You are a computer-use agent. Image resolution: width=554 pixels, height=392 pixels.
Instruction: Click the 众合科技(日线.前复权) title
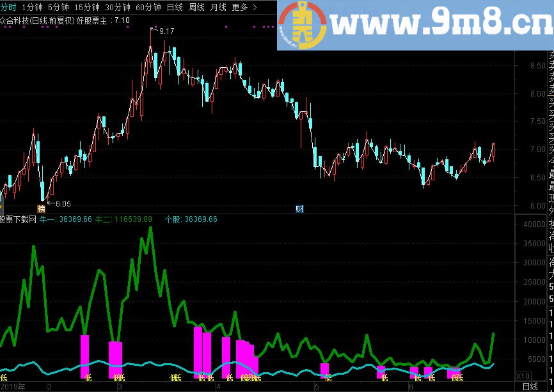click(38, 20)
